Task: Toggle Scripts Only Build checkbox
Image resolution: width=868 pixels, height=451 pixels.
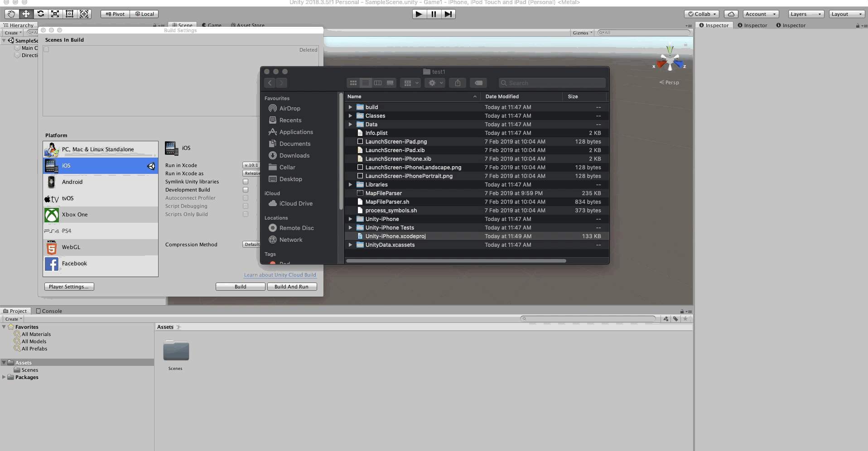Action: tap(246, 214)
